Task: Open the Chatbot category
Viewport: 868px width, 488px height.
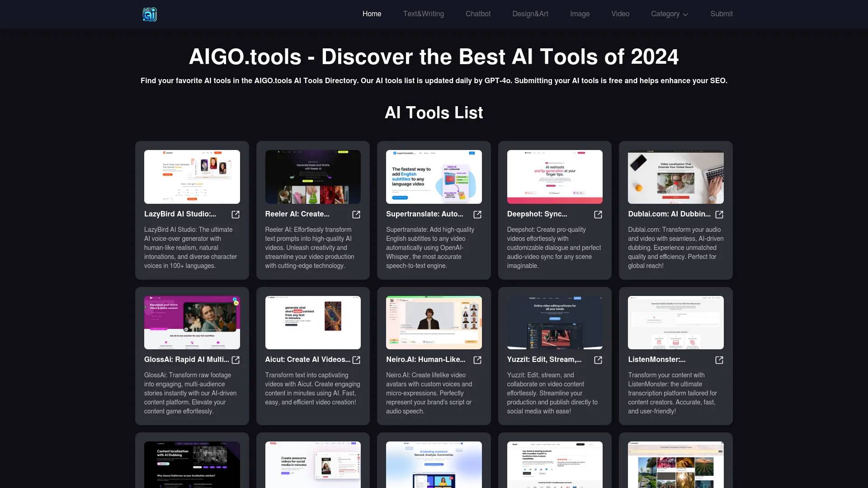Action: click(478, 14)
